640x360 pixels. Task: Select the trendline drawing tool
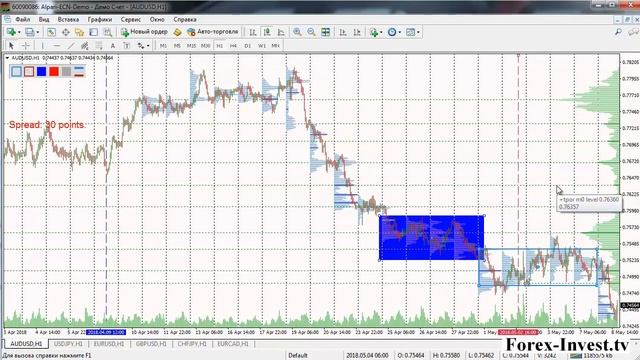coord(71,46)
